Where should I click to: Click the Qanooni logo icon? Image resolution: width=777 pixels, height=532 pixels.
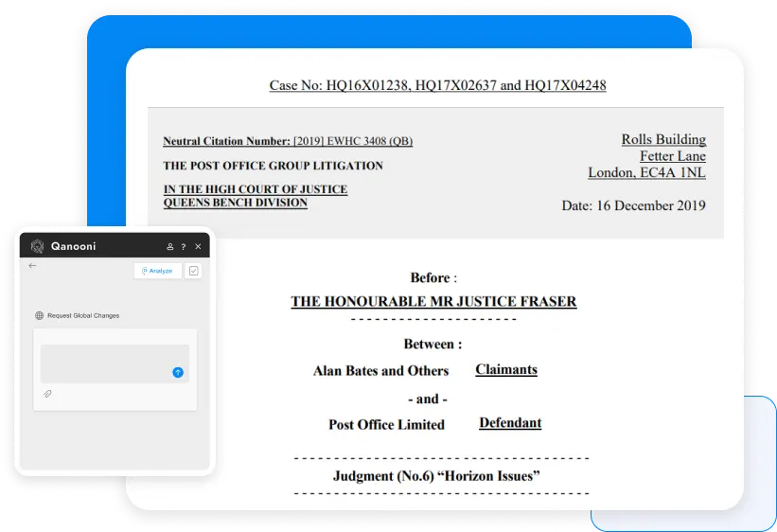37,246
